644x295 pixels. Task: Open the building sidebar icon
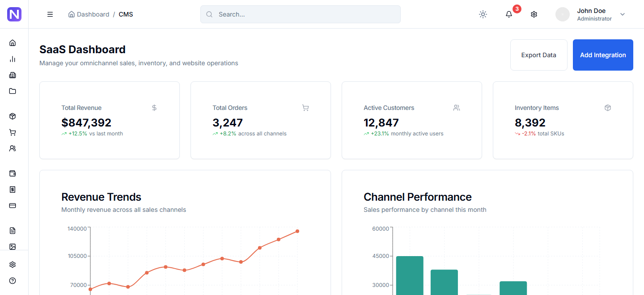(x=13, y=75)
